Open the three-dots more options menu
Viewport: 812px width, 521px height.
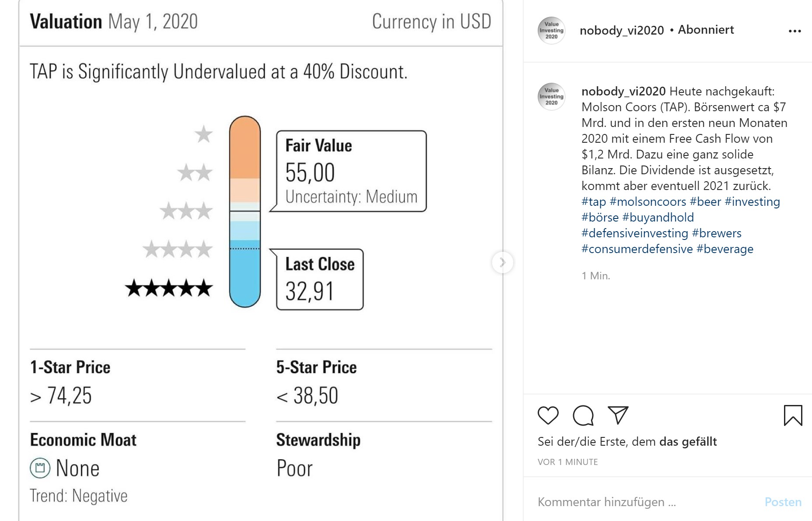[x=794, y=31]
